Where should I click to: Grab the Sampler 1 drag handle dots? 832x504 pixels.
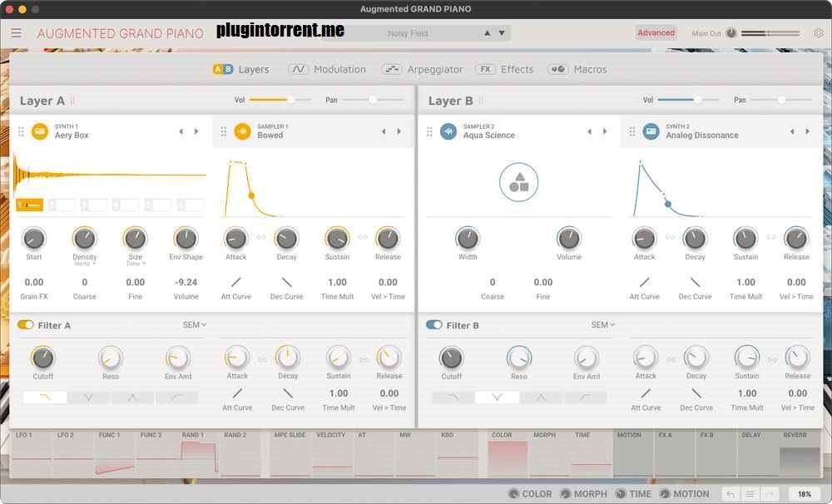tap(224, 131)
